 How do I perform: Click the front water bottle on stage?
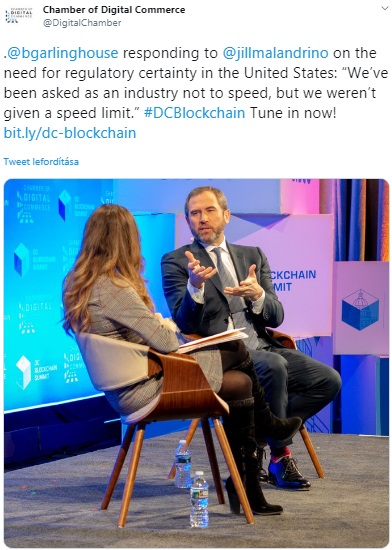[x=199, y=499]
